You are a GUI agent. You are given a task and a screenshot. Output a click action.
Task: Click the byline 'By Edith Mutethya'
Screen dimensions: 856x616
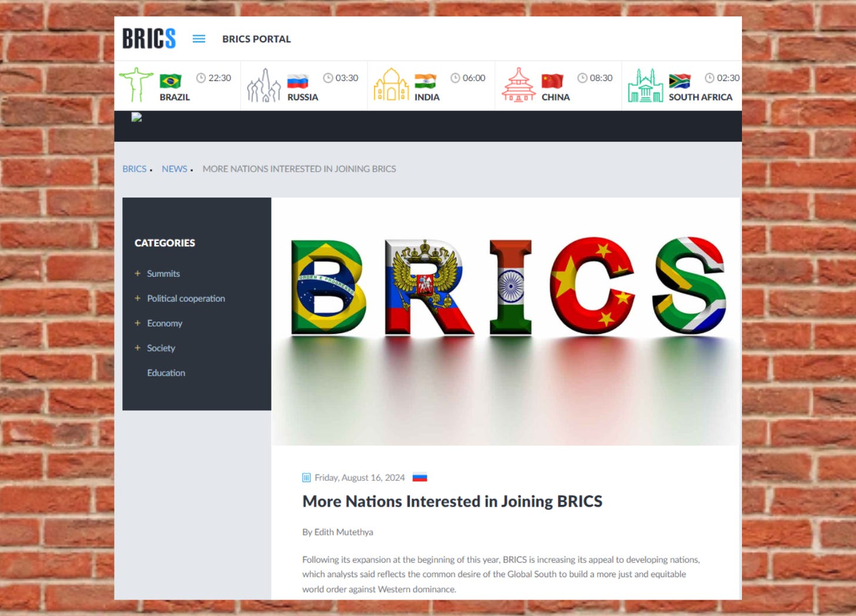pyautogui.click(x=337, y=532)
